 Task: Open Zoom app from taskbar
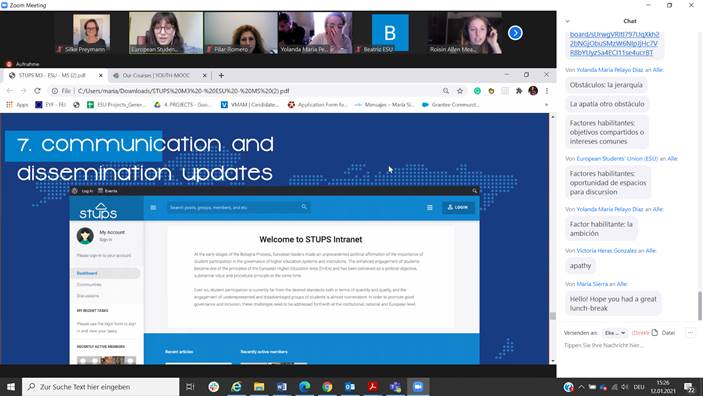pos(418,387)
